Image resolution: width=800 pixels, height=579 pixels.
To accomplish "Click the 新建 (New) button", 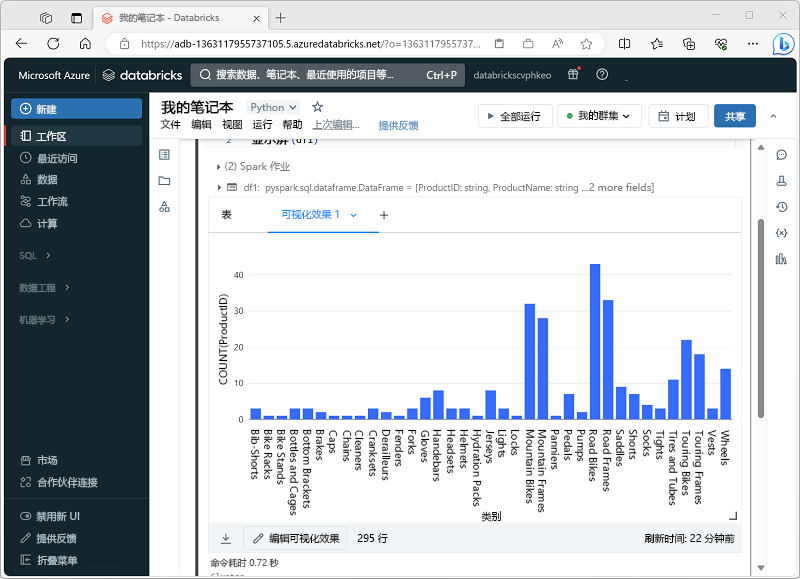I will (77, 109).
